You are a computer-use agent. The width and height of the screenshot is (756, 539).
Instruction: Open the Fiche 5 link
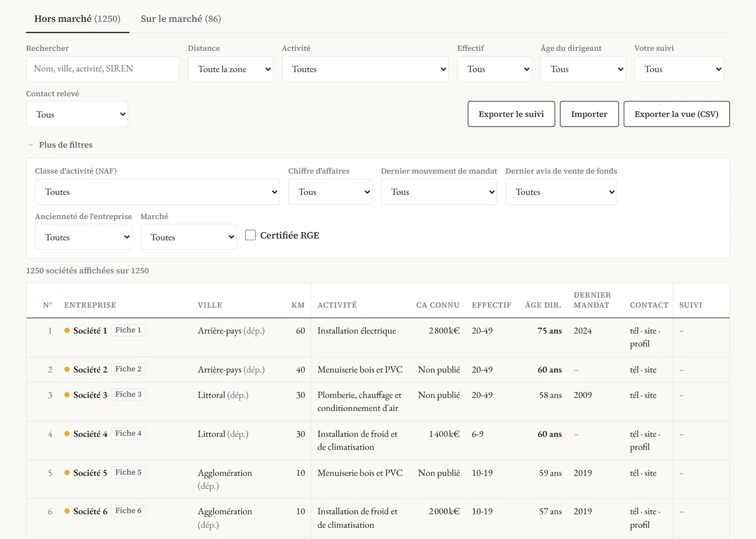click(x=128, y=472)
